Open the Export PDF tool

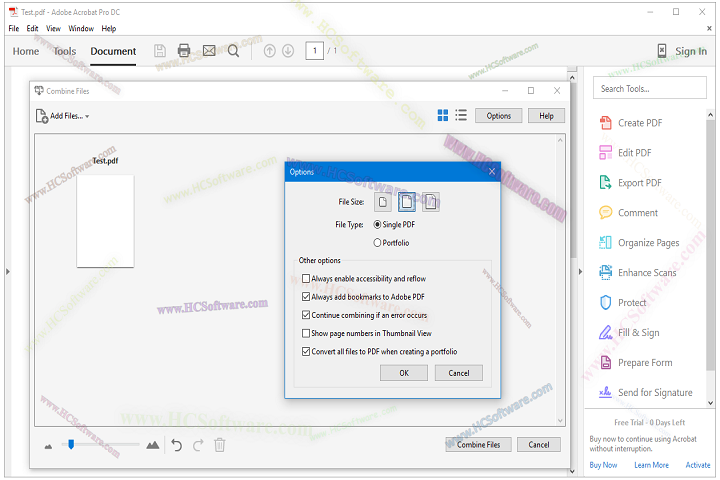(630, 183)
